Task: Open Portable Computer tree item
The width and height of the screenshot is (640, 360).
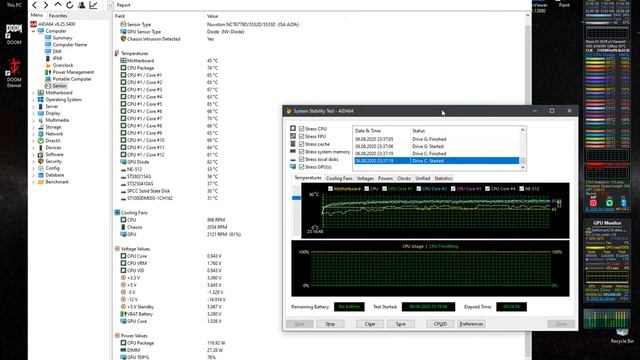Action: tap(72, 79)
